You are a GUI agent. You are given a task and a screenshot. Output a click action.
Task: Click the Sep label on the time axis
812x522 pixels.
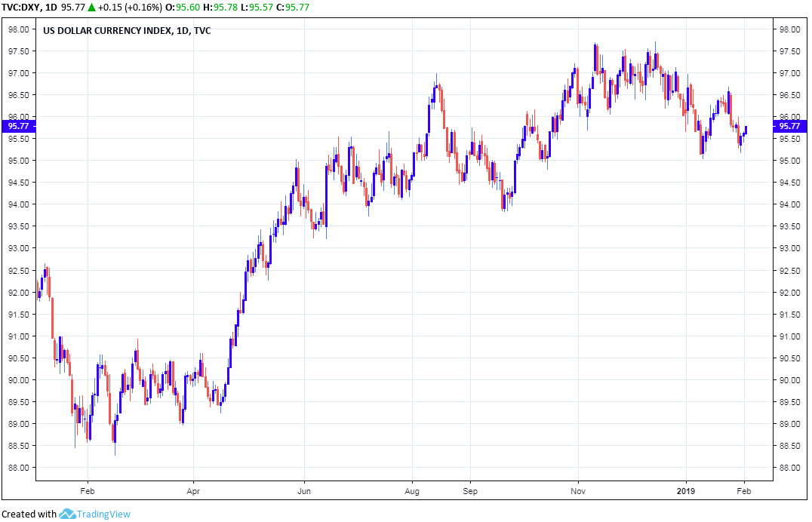coord(469,490)
